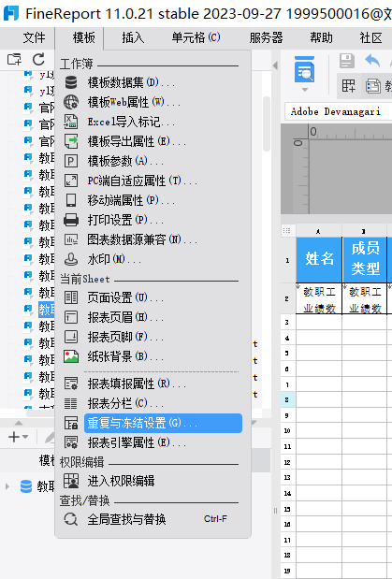This screenshot has height=579, width=392.
Task: Select 进入权限编辑 menu entry
Action: point(121,481)
